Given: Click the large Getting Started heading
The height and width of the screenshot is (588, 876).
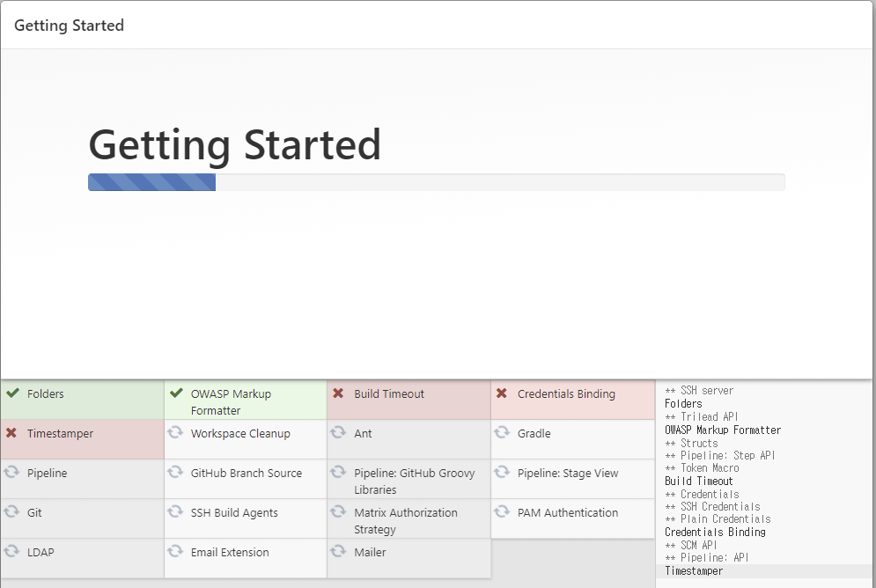Looking at the screenshot, I should coord(235,145).
